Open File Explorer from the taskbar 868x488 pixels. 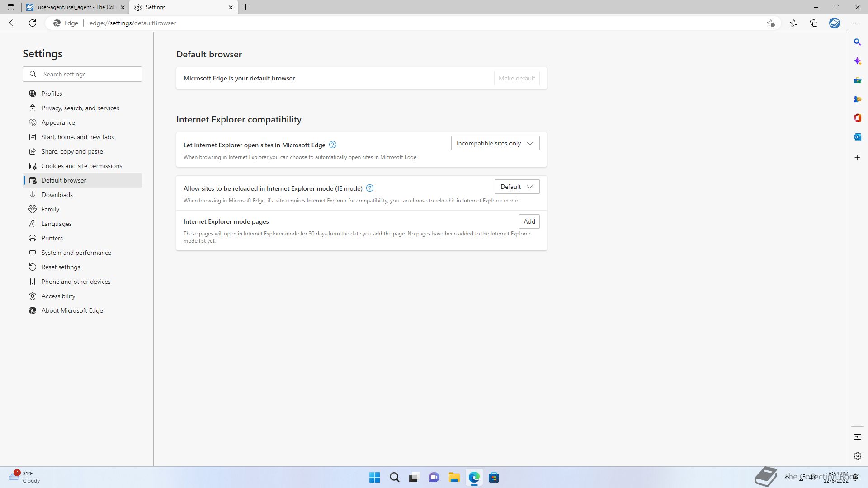(x=454, y=478)
